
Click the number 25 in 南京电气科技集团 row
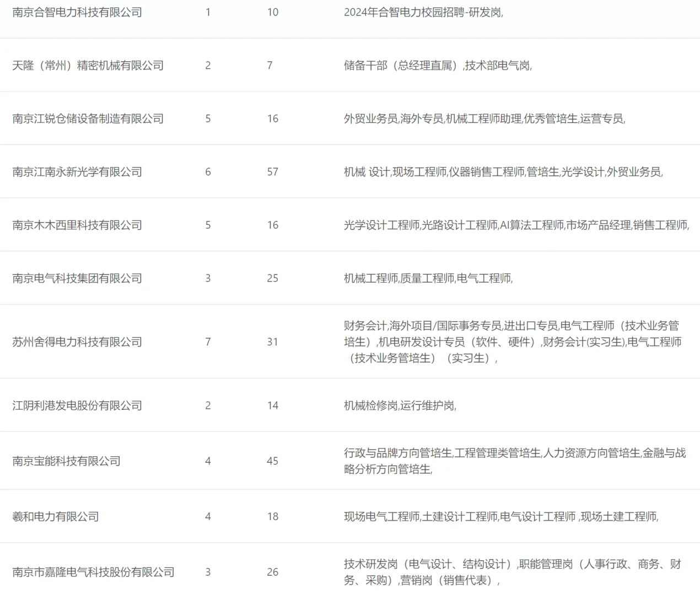273,278
